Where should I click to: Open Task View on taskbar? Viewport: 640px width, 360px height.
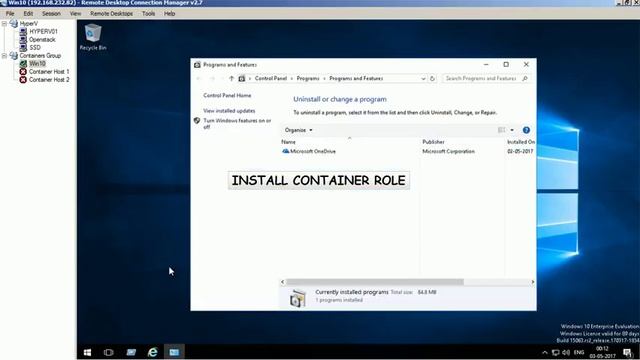click(109, 352)
